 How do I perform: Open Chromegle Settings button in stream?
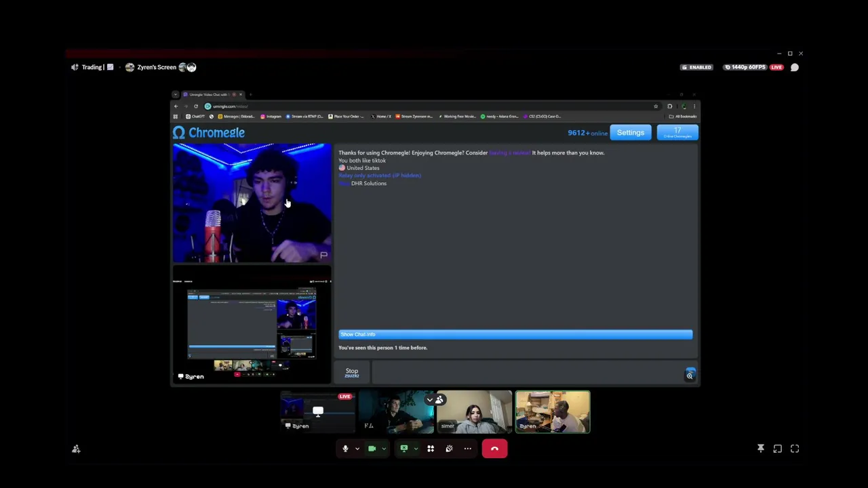(x=631, y=133)
